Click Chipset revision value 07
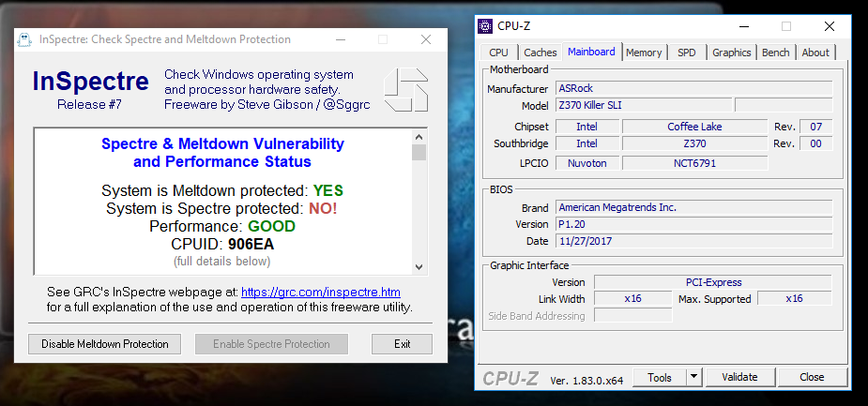868x406 pixels. pos(816,127)
